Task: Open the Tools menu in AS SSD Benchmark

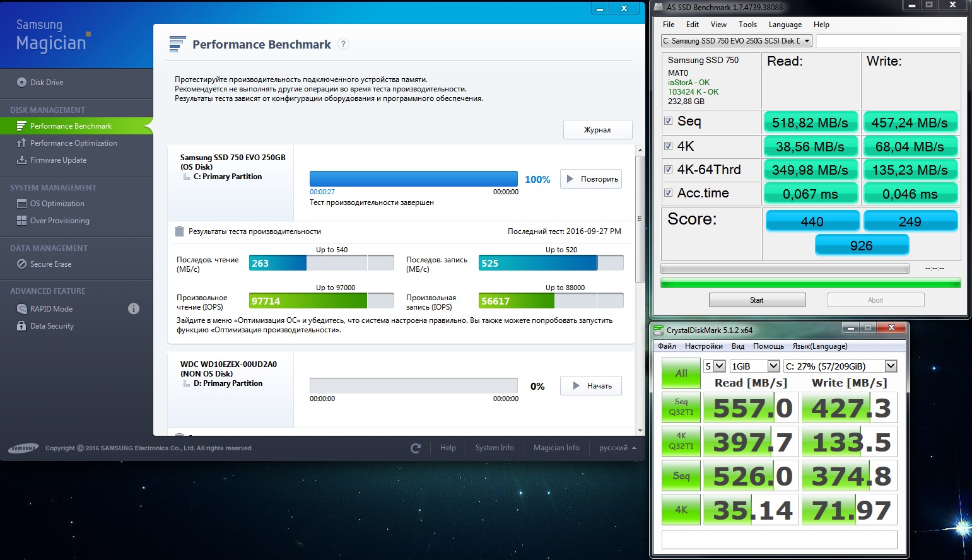Action: (747, 25)
